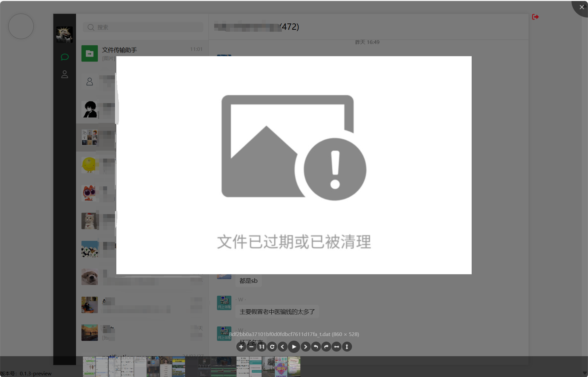Click the search input field
This screenshot has height=377, width=588.
pyautogui.click(x=143, y=27)
